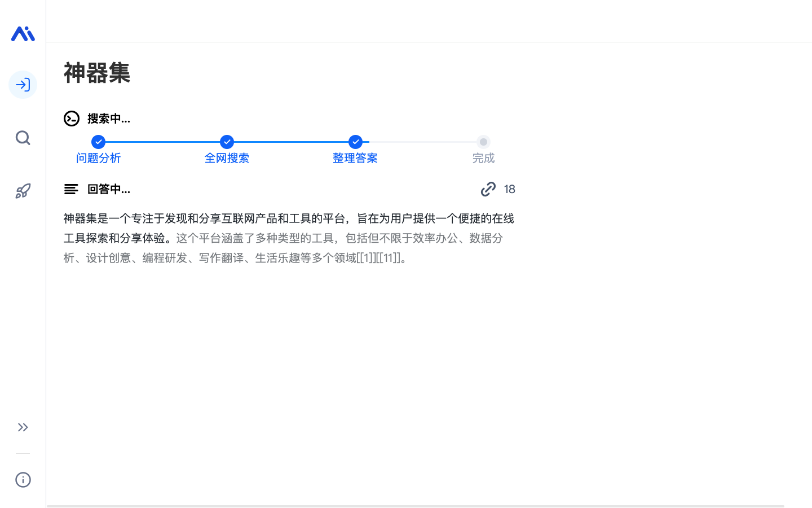The image size is (812, 508).
Task: Click the horizontal scrollbar at the bottom
Action: [x=415, y=506]
